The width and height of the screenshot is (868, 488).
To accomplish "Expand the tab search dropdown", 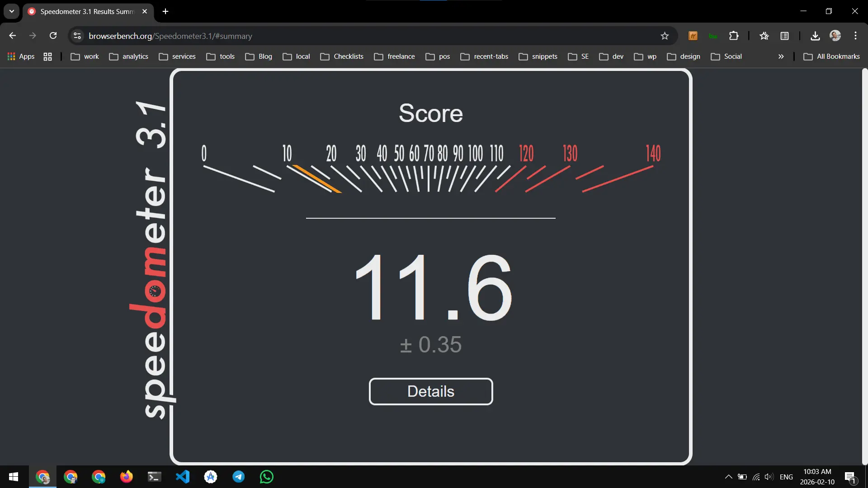I will pyautogui.click(x=11, y=11).
